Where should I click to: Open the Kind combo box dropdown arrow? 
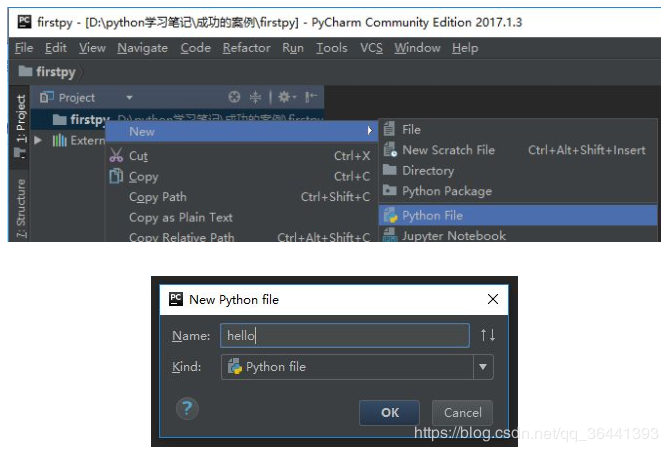click(483, 367)
